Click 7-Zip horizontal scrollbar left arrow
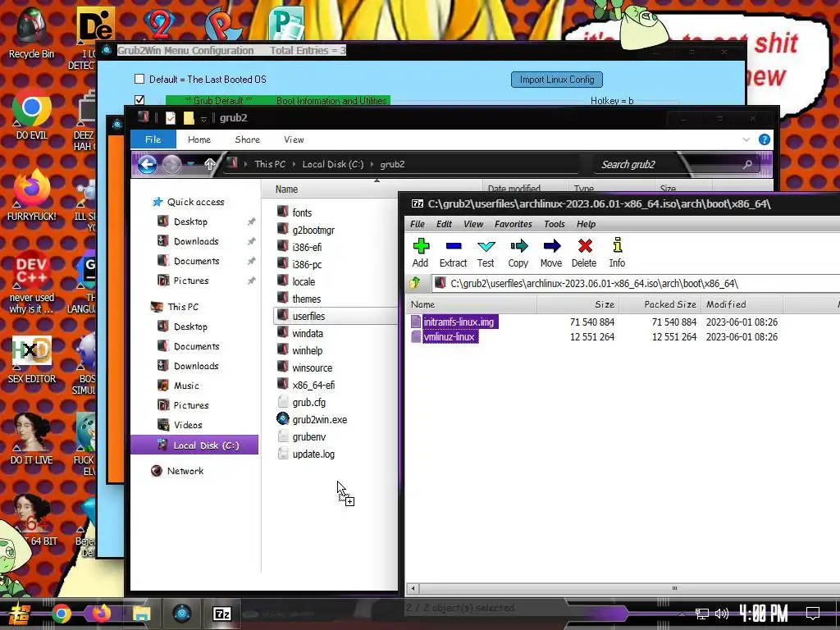The image size is (840, 630). (x=413, y=588)
